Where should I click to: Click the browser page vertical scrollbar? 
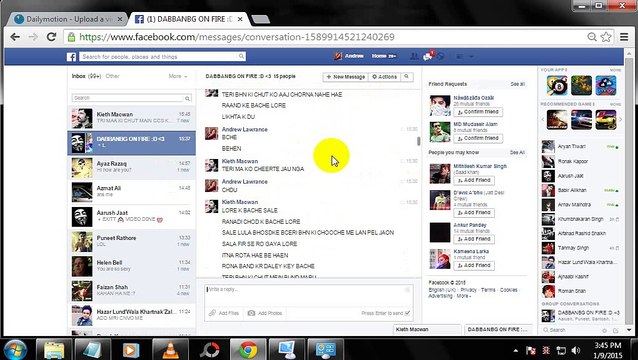click(x=629, y=191)
